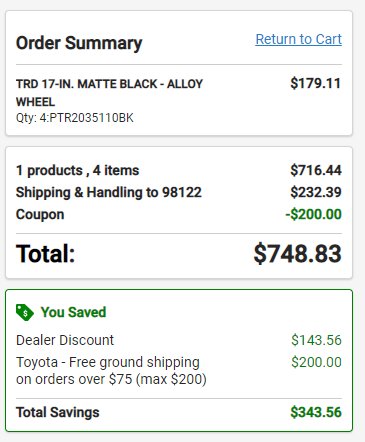
Task: Click the Coupon label
Action: [x=40, y=214]
